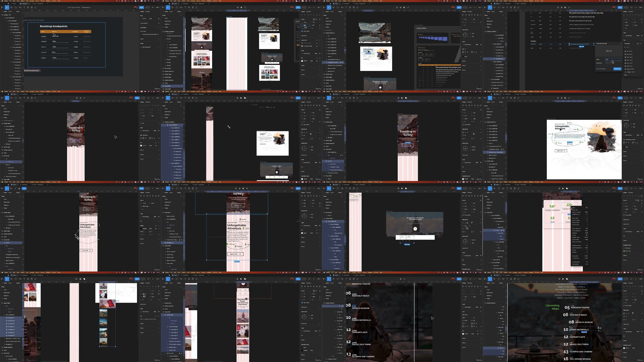The width and height of the screenshot is (644, 362).
Task: Add Layout grid with plus, context-menu screenshot
Action: (x=642, y=224)
